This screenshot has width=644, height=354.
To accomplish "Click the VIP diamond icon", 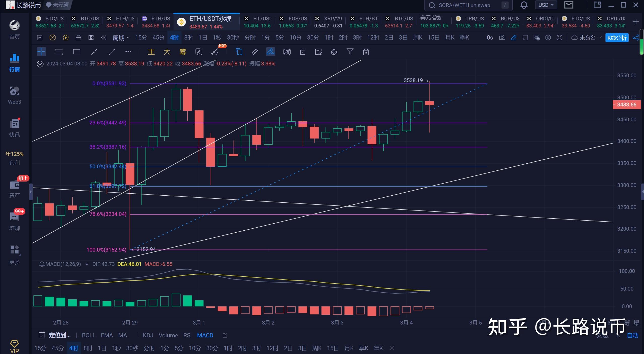I will 14,346.
